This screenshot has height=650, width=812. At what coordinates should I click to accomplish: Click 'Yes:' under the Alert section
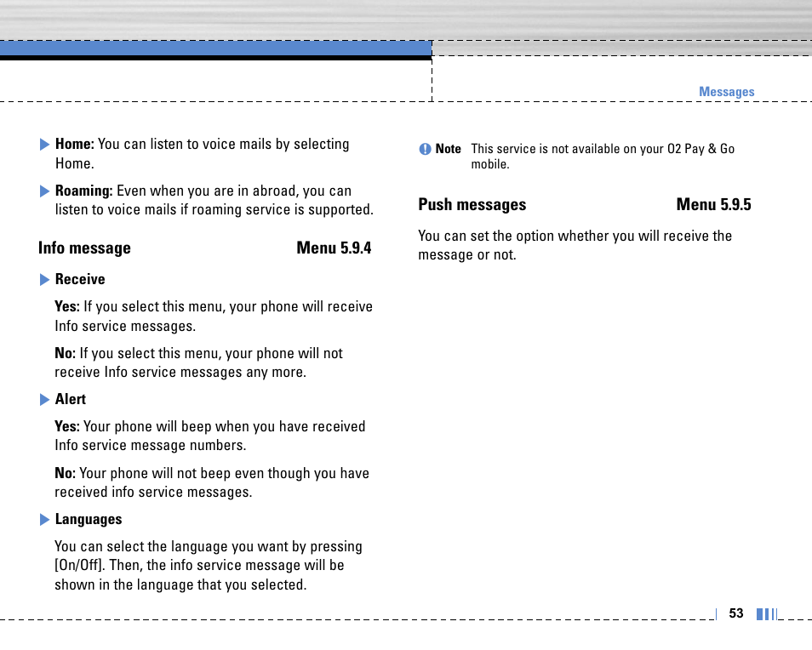tap(67, 426)
